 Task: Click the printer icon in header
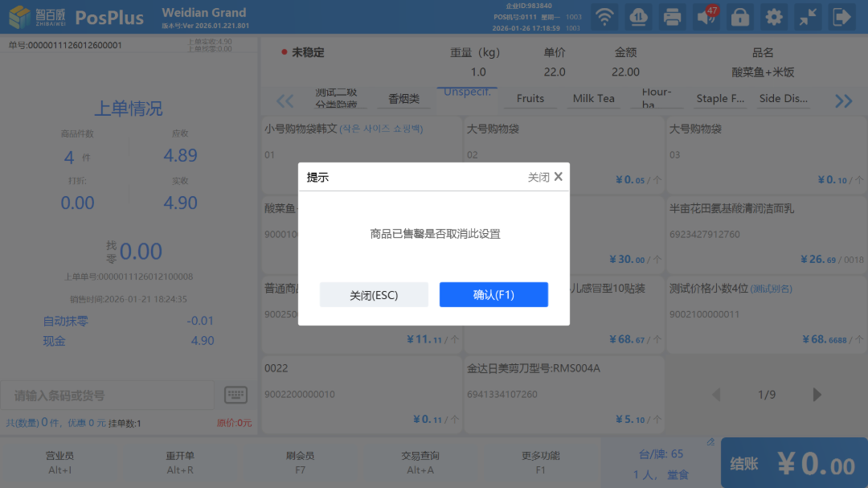(673, 17)
